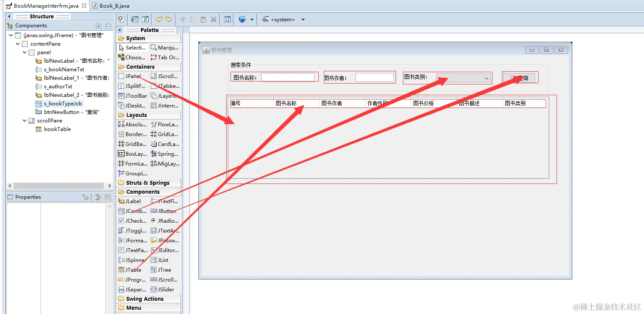This screenshot has width=644, height=314.
Task: Open the 图书类别 combo box in preview
Action: (x=463, y=78)
